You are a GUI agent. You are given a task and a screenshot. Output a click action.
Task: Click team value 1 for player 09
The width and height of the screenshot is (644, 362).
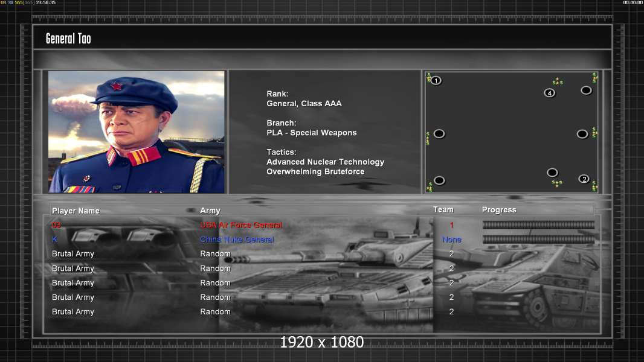452,225
